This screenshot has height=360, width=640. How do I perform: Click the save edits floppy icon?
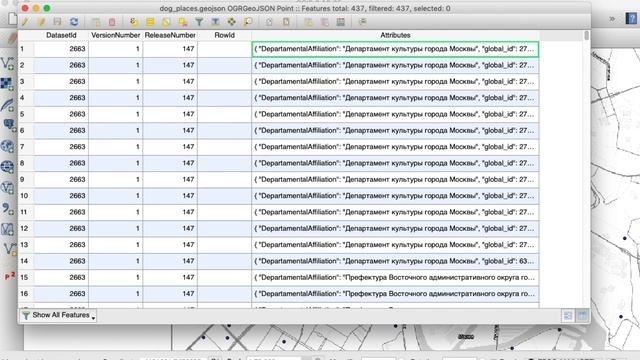coord(58,22)
